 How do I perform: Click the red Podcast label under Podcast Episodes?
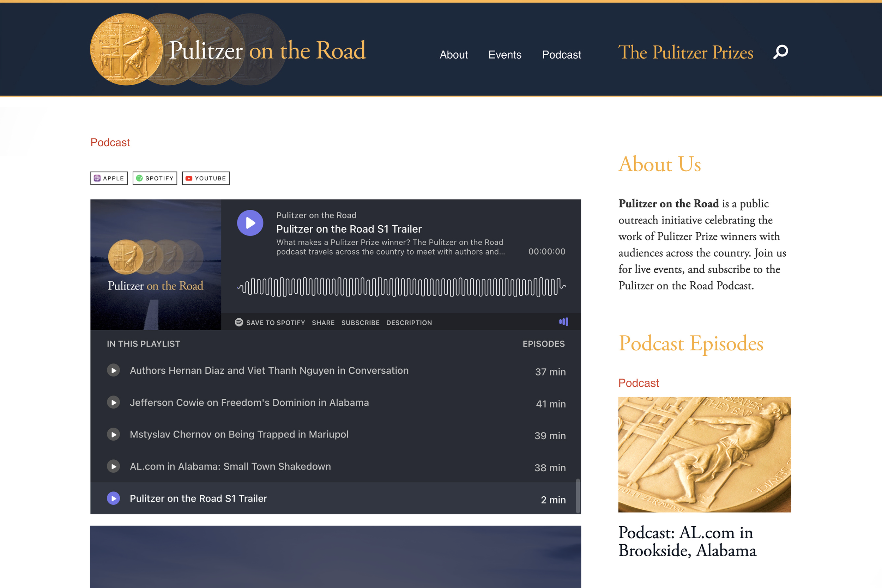pyautogui.click(x=639, y=383)
